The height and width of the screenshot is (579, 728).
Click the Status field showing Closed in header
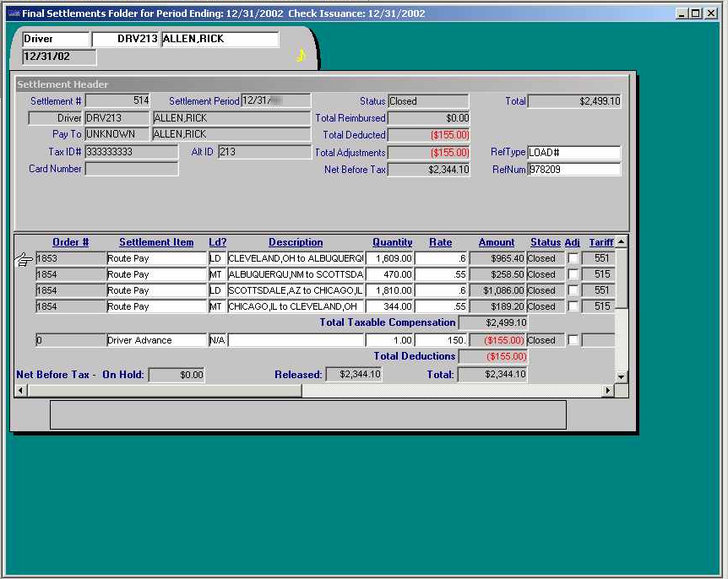[x=428, y=101]
